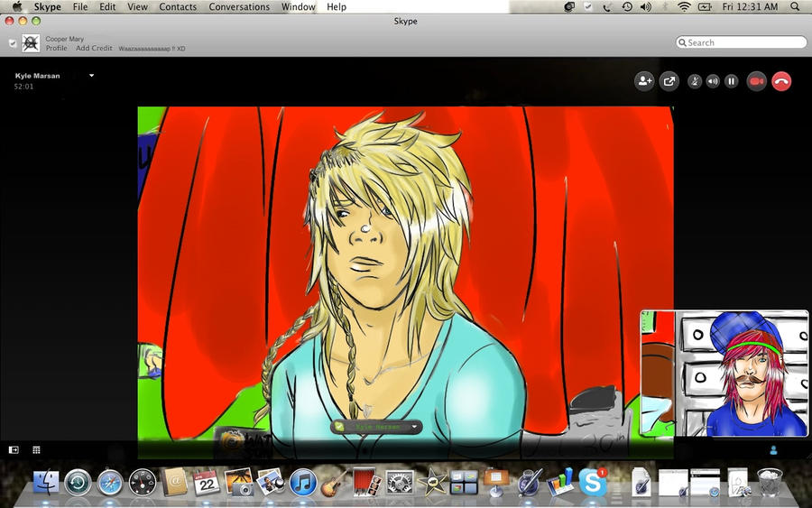The height and width of the screenshot is (508, 812).
Task: Pause the call with the hold button
Action: pyautogui.click(x=731, y=81)
